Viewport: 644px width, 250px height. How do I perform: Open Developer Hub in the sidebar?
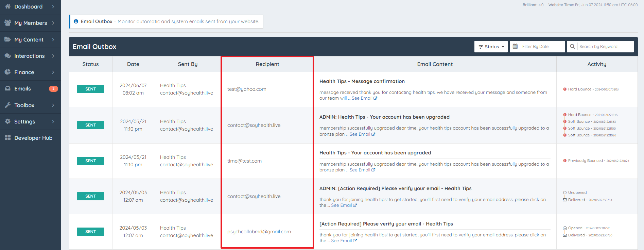pyautogui.click(x=31, y=138)
